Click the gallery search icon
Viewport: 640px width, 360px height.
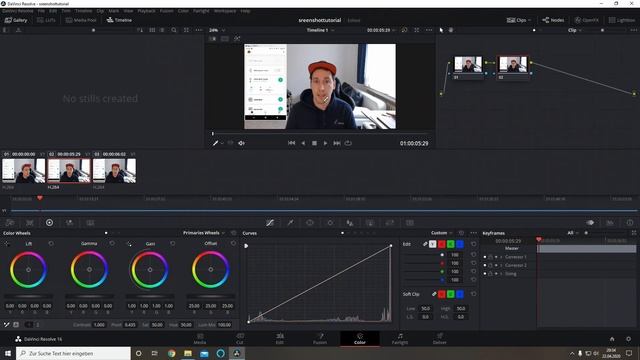(174, 30)
